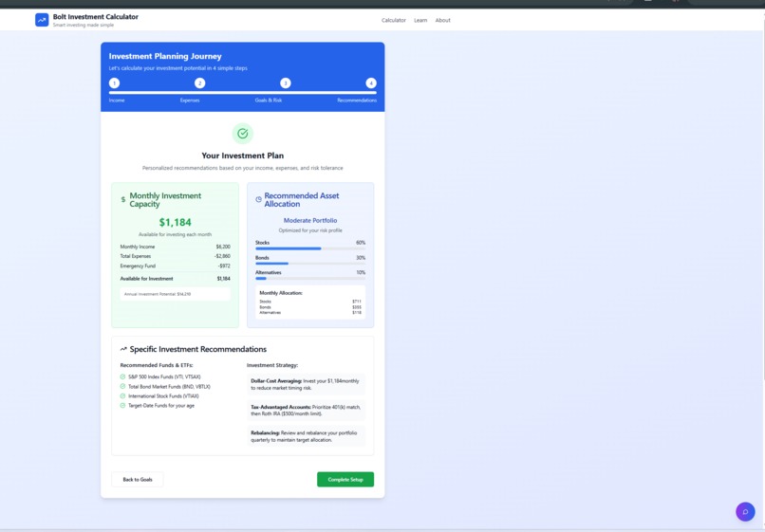Click the Stocks 60% percentage label
The image size is (765, 532).
pyautogui.click(x=361, y=243)
